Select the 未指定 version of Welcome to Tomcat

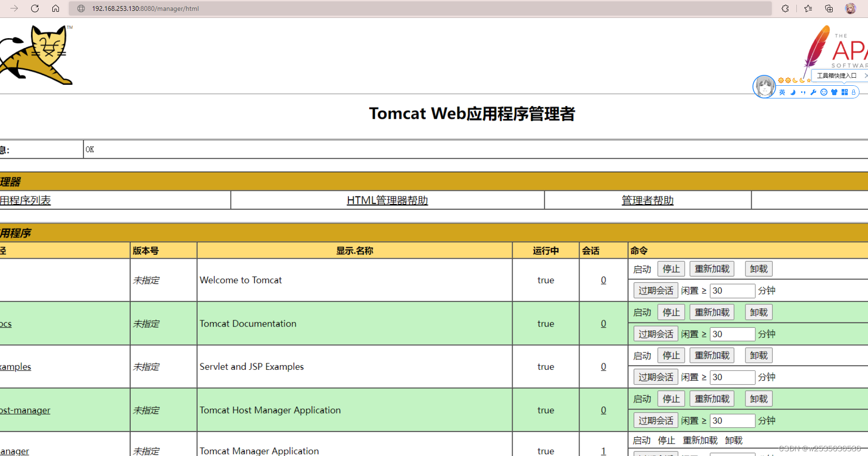coord(146,280)
